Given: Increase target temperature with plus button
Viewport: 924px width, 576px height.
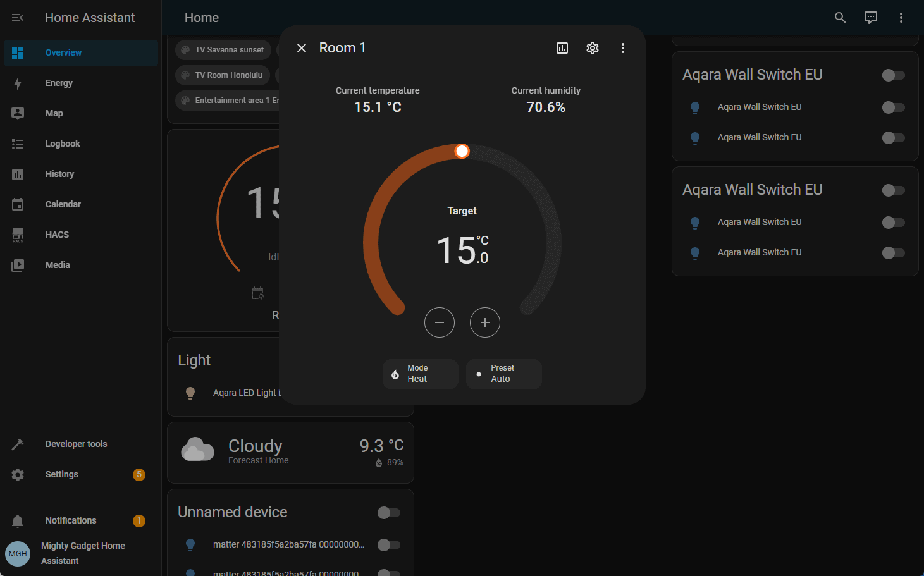Looking at the screenshot, I should 484,322.
